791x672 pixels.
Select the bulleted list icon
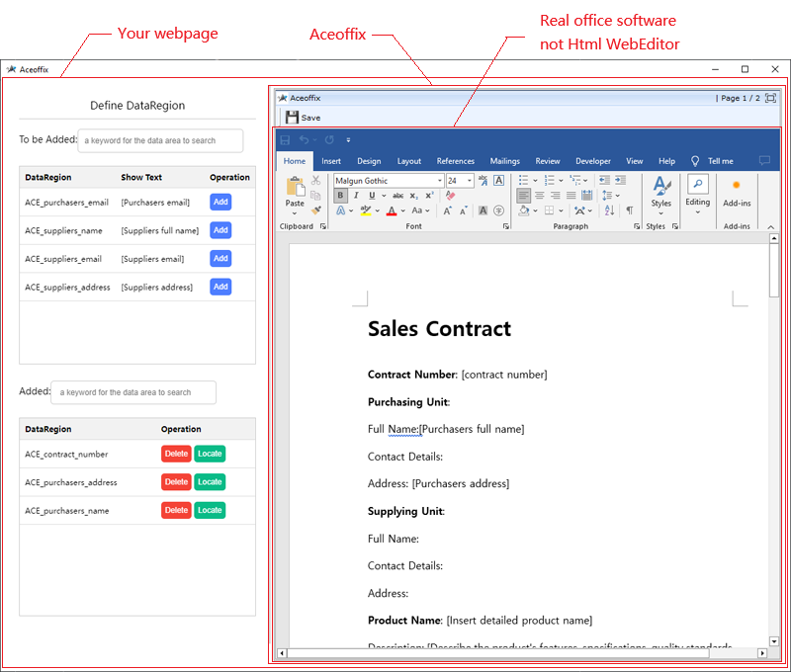525,179
